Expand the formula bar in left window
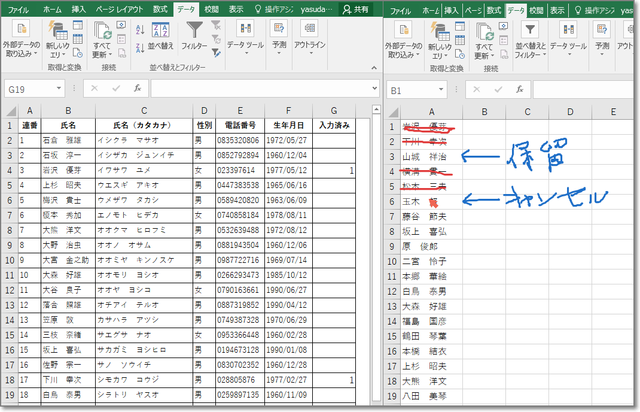This screenshot has width=640, height=412. click(372, 89)
